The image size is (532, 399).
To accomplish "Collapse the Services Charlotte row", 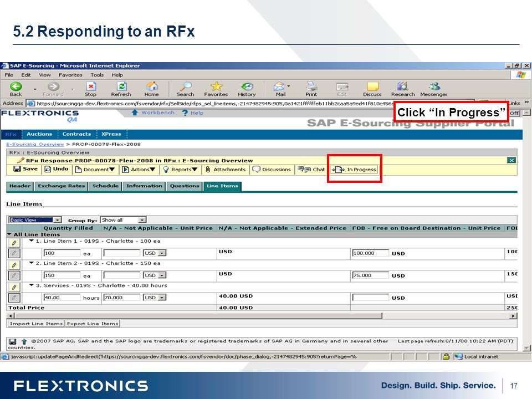I will (x=32, y=285).
